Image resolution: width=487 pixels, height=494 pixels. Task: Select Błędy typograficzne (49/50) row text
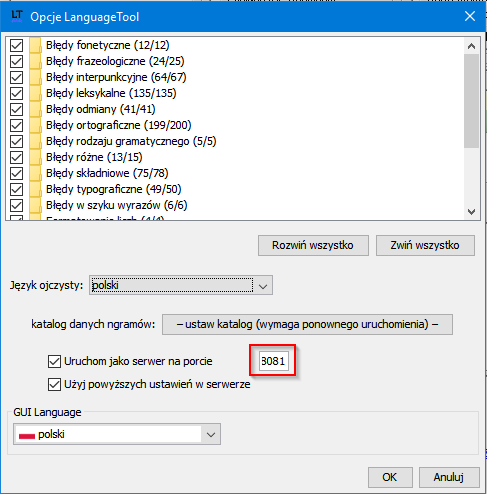pos(114,189)
